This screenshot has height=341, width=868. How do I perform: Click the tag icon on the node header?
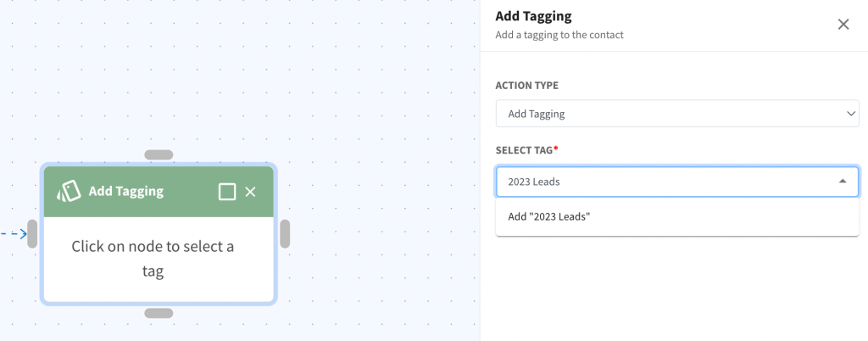69,192
